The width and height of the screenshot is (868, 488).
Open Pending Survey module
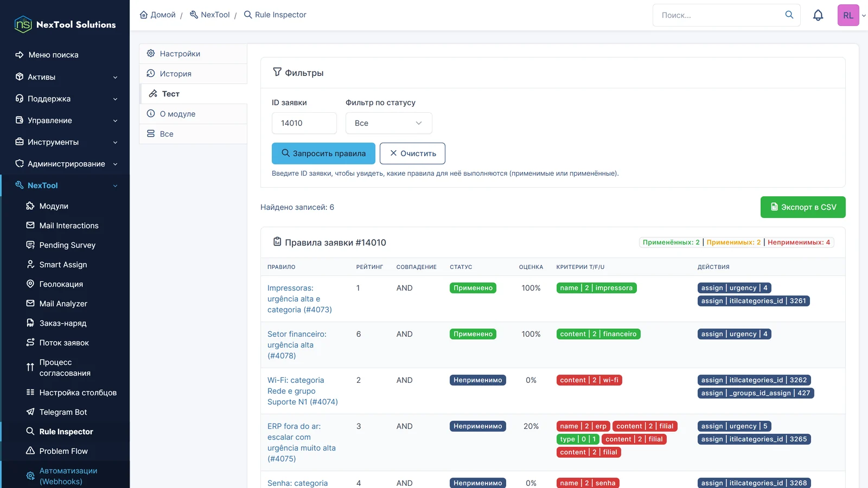(x=67, y=245)
